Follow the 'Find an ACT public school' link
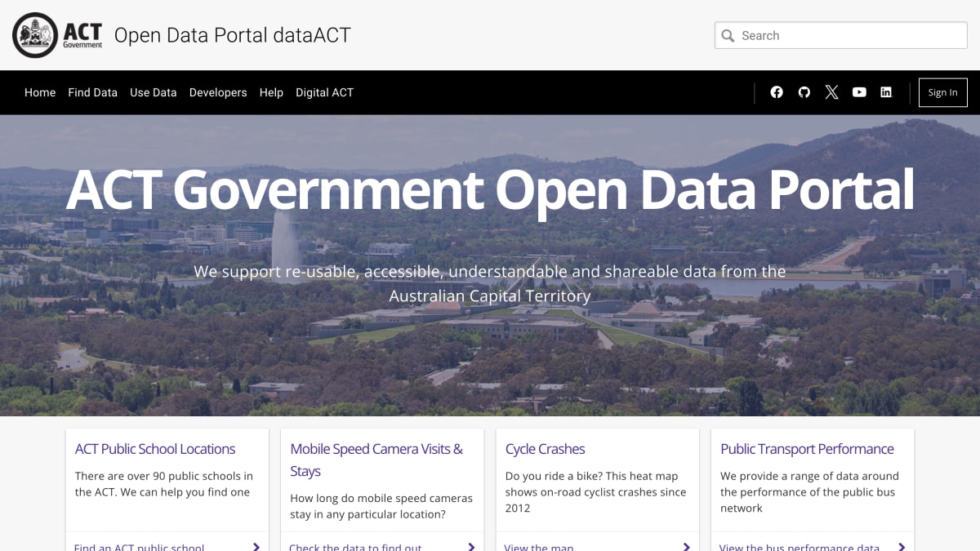This screenshot has width=980, height=551. (x=139, y=546)
